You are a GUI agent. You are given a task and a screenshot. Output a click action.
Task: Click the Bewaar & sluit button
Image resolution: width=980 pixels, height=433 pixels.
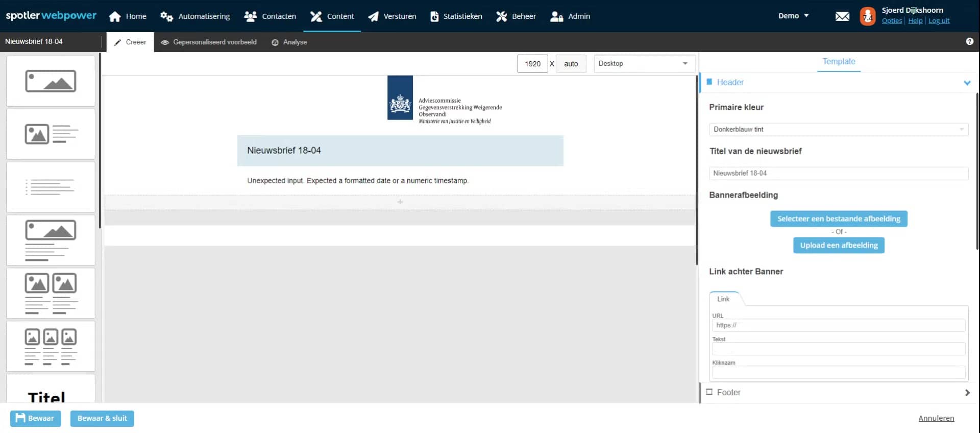(x=102, y=419)
